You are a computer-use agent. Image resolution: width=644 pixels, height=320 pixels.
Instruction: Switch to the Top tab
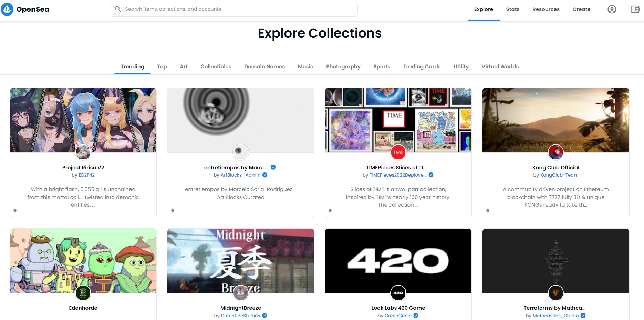[162, 67]
